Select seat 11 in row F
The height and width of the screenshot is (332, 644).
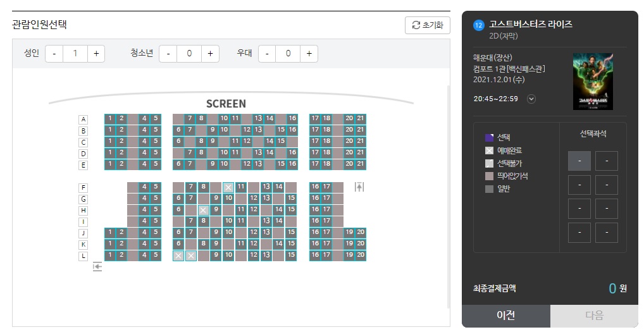click(x=240, y=187)
